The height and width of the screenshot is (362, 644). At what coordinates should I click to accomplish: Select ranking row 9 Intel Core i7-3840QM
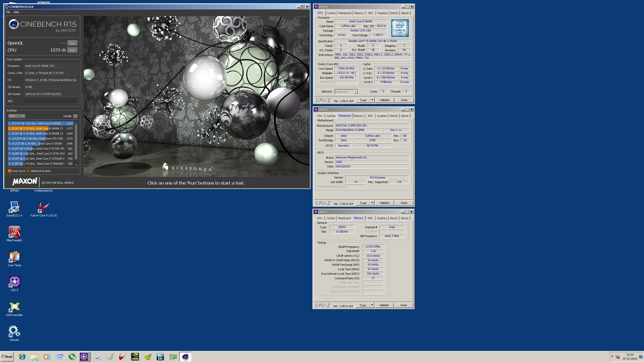click(41, 164)
